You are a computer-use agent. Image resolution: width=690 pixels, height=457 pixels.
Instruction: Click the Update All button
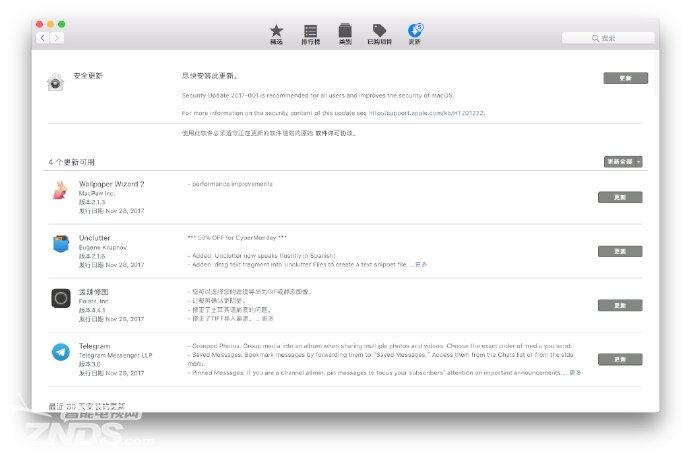[x=620, y=162]
